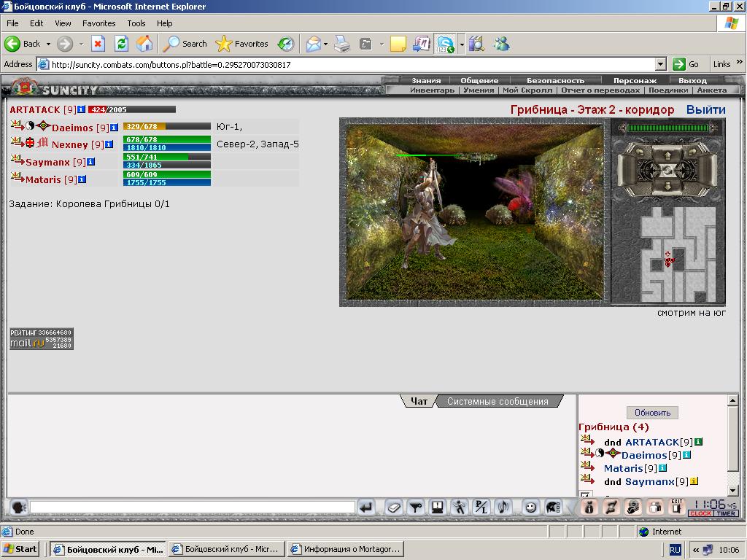747x560 pixels.
Task: Click the IE Forward arrow button
Action: tap(65, 44)
